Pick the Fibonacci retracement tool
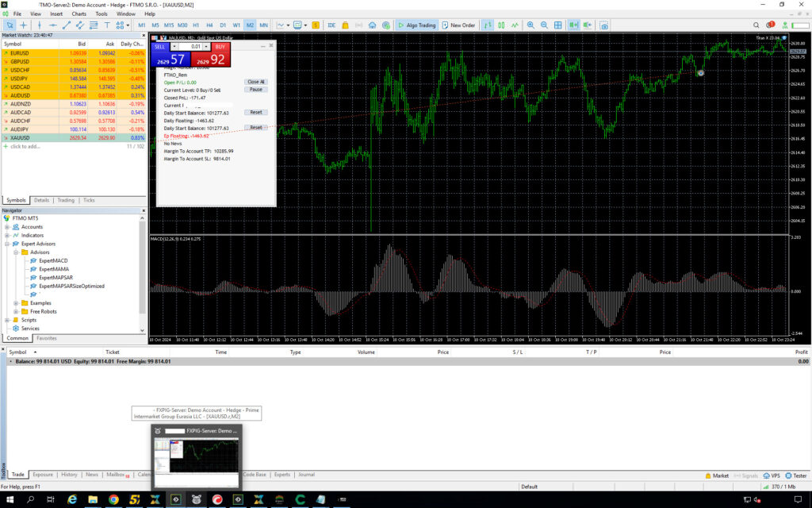 point(94,25)
